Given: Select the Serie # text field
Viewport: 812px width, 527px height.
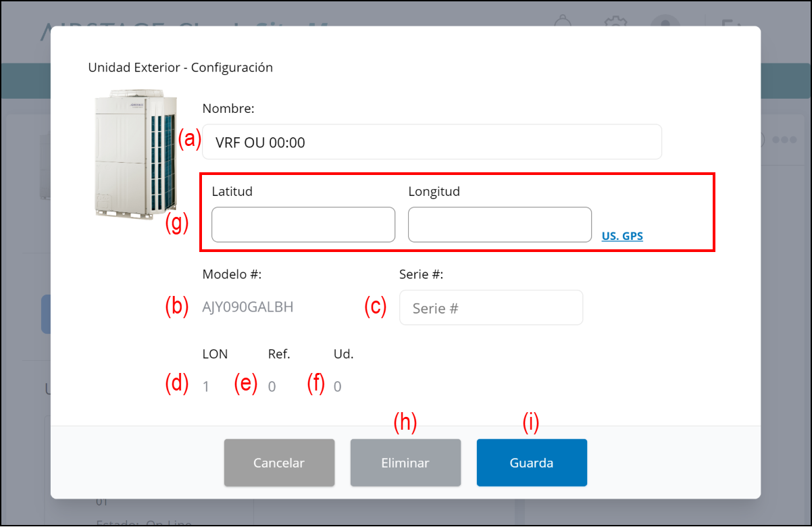Looking at the screenshot, I should [x=490, y=308].
